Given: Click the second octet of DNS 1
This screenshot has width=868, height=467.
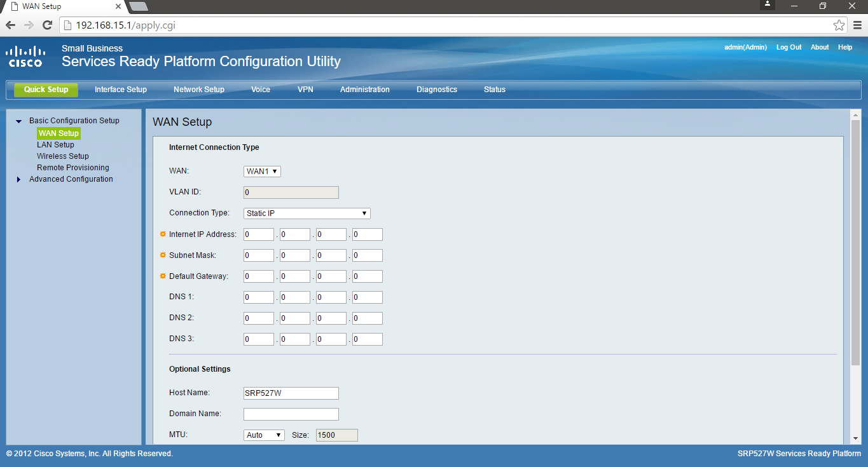Looking at the screenshot, I should click(295, 297).
